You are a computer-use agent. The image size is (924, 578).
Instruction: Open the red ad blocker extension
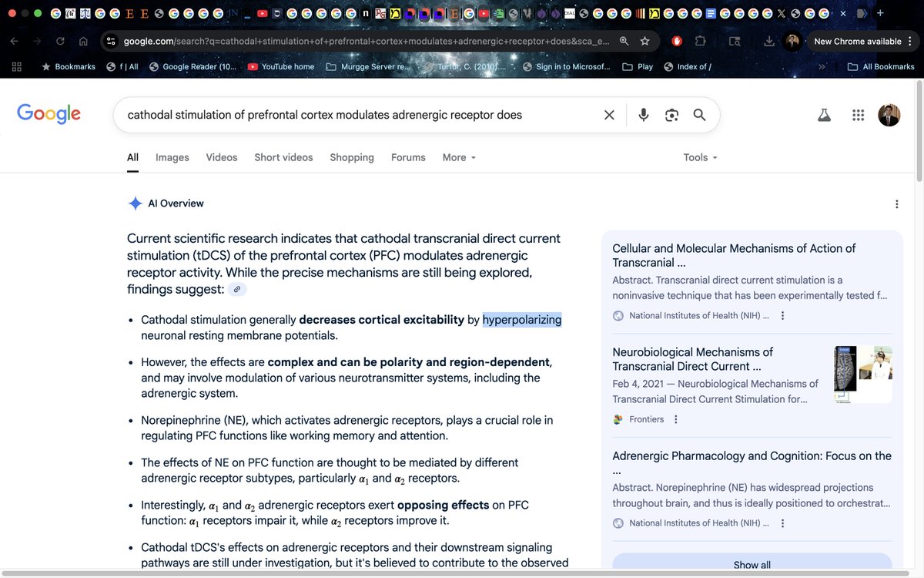pos(677,41)
